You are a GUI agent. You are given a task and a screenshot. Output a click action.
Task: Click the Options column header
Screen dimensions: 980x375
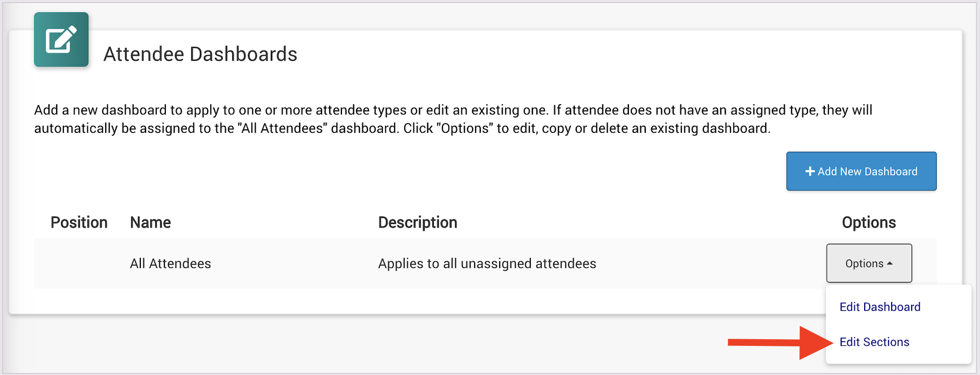(869, 223)
